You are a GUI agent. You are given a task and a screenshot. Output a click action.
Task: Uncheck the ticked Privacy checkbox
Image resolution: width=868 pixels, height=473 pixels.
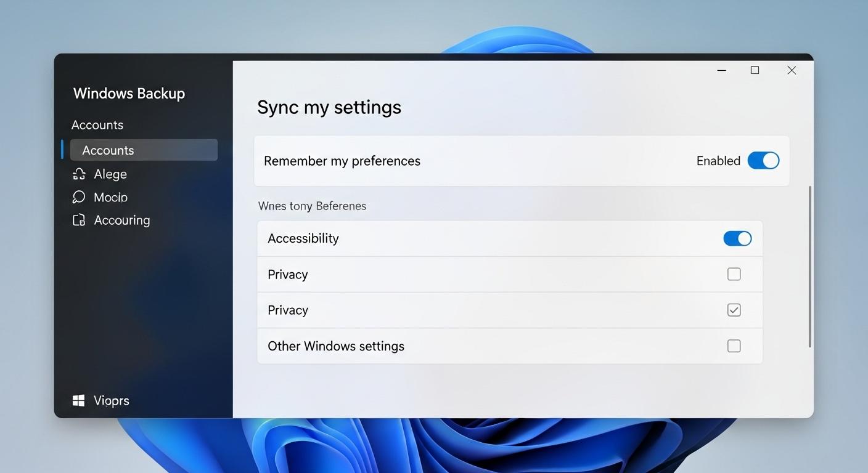click(734, 310)
